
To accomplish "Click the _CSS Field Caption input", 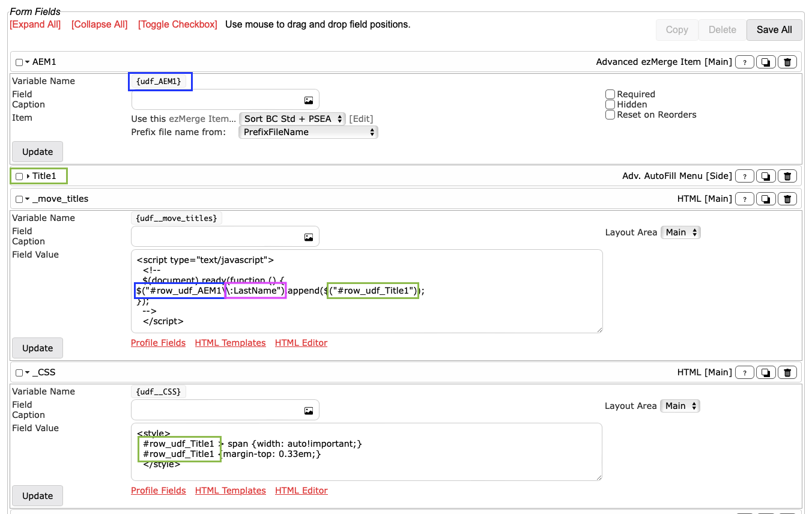I will pos(225,410).
